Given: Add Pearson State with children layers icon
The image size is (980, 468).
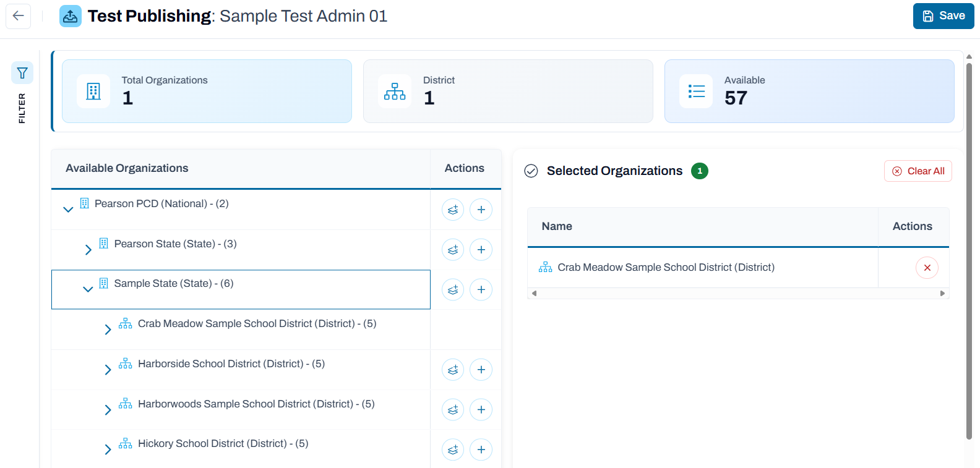Looking at the screenshot, I should point(453,250).
